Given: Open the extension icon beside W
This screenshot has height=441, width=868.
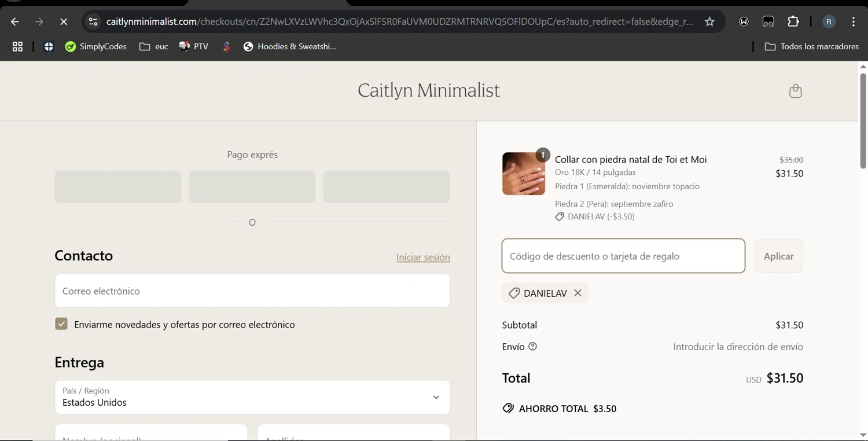Looking at the screenshot, I should point(768,22).
